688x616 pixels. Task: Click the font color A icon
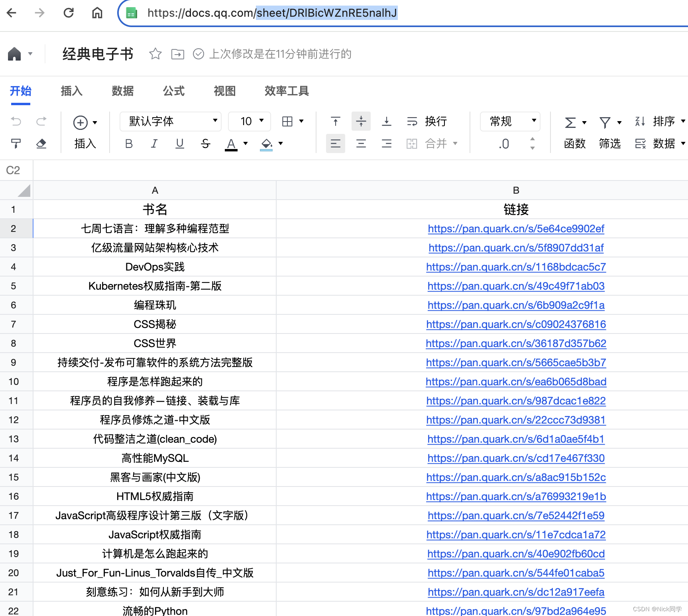pyautogui.click(x=231, y=144)
